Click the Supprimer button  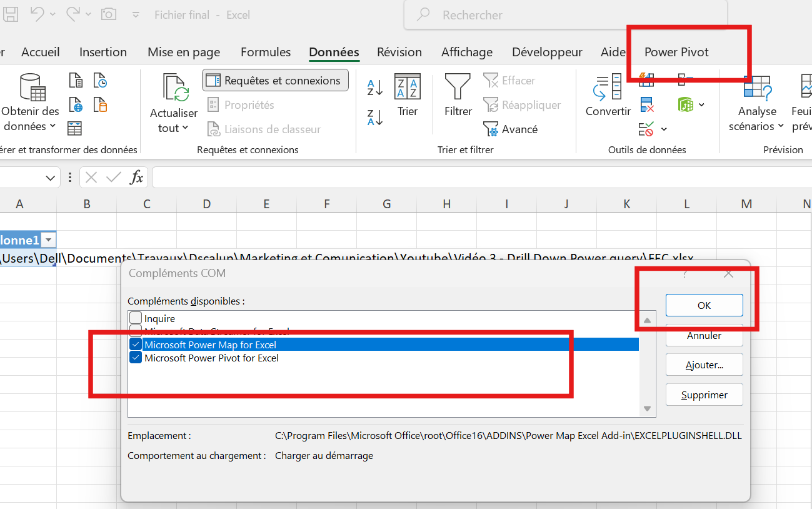tap(704, 395)
